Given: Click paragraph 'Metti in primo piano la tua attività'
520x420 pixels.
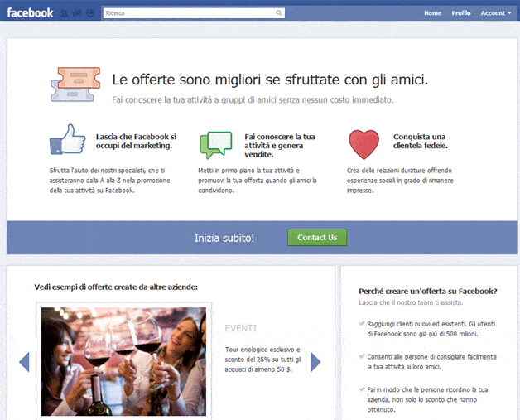Looking at the screenshot, I should click(258, 181).
